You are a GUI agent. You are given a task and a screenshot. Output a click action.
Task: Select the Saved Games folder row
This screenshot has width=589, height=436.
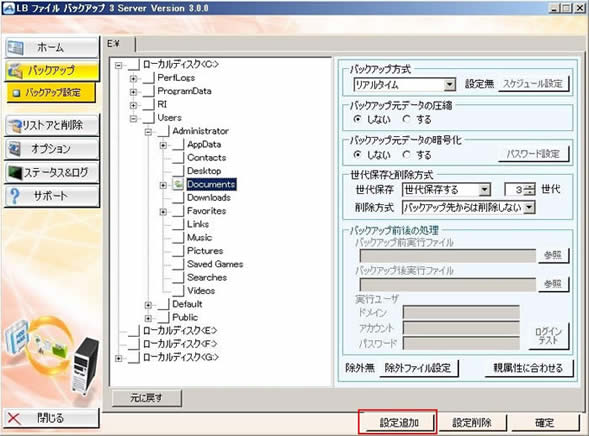pyautogui.click(x=215, y=264)
